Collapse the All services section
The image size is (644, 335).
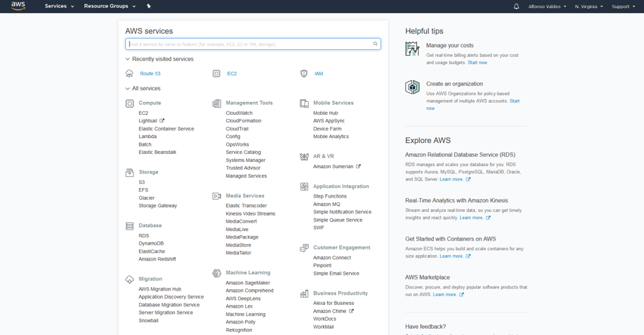click(x=127, y=89)
